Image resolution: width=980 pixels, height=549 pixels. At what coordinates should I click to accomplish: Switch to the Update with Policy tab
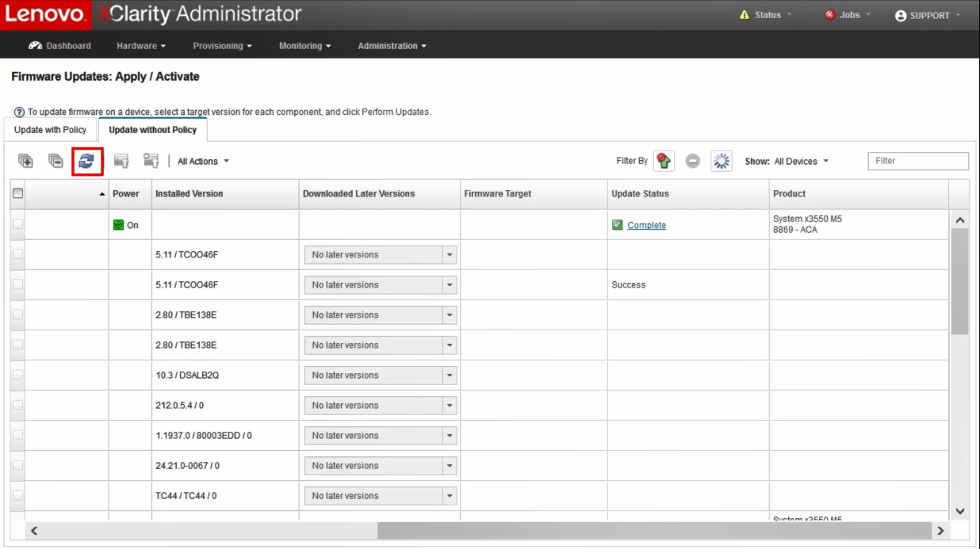(x=50, y=130)
